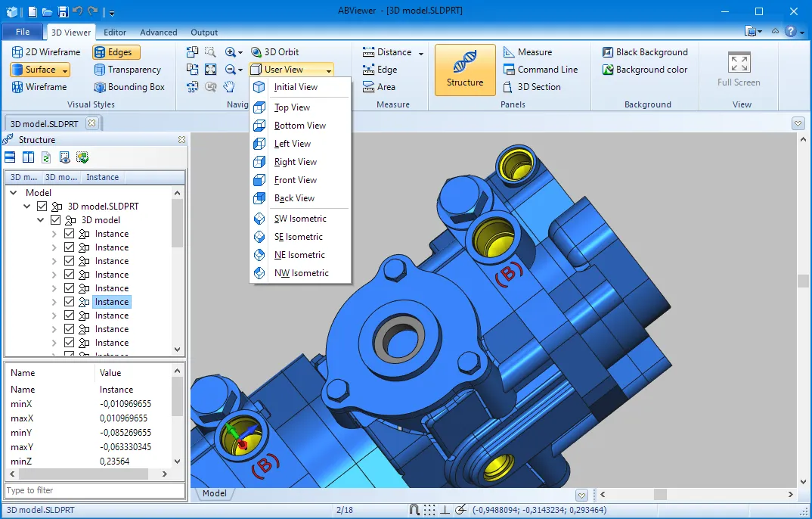812x519 pixels.
Task: Open the zoom in dropdown arrow
Action: (240, 52)
